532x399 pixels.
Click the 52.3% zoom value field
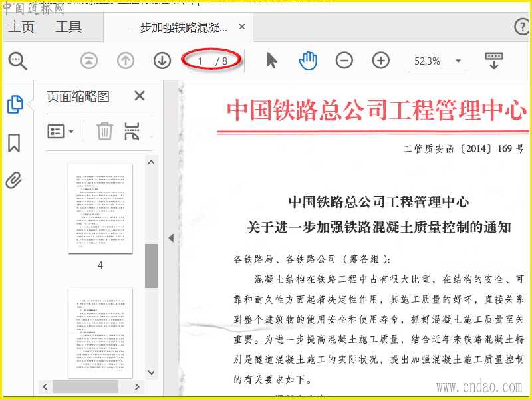click(x=427, y=61)
